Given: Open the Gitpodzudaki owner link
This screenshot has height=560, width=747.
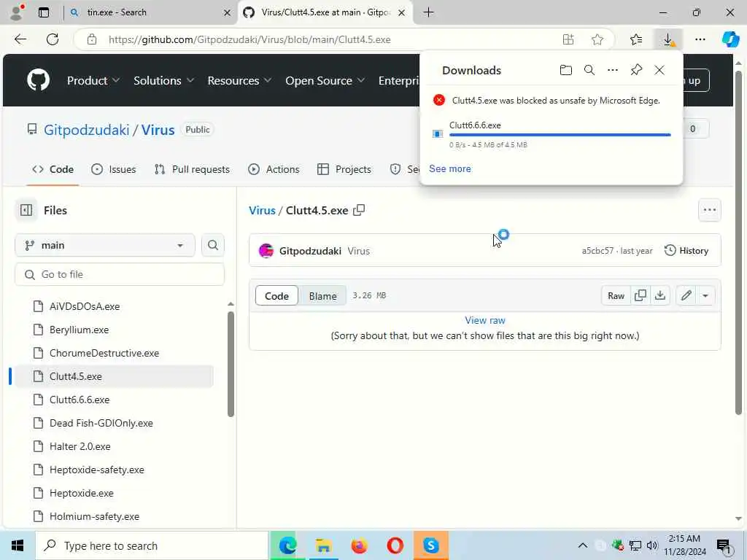Looking at the screenshot, I should click(x=87, y=130).
